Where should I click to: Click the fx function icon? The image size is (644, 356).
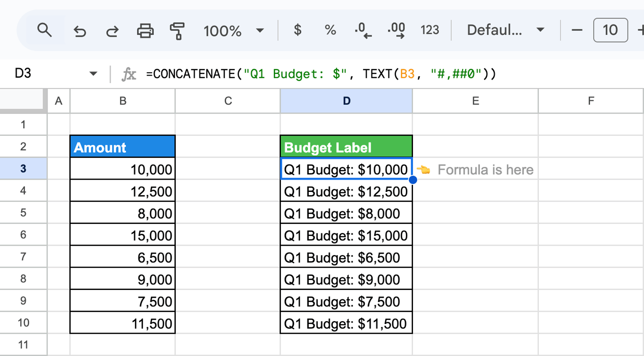click(129, 74)
